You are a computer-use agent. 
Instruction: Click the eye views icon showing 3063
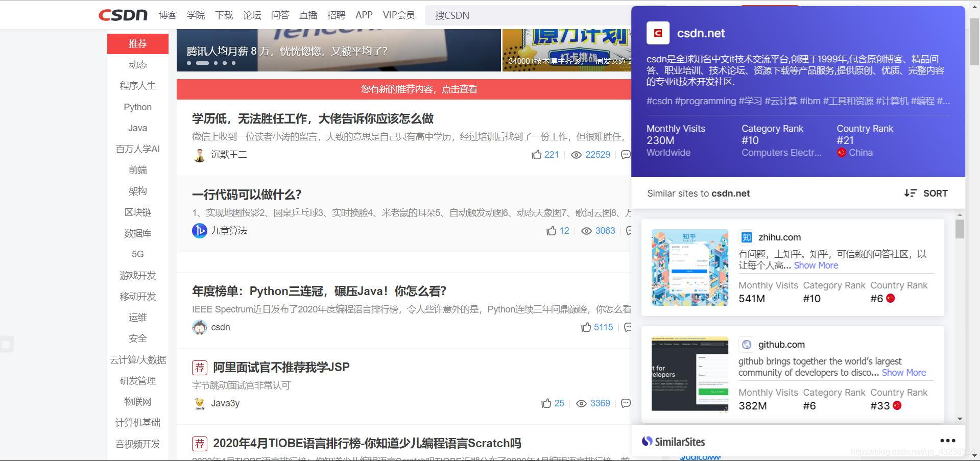(586, 231)
